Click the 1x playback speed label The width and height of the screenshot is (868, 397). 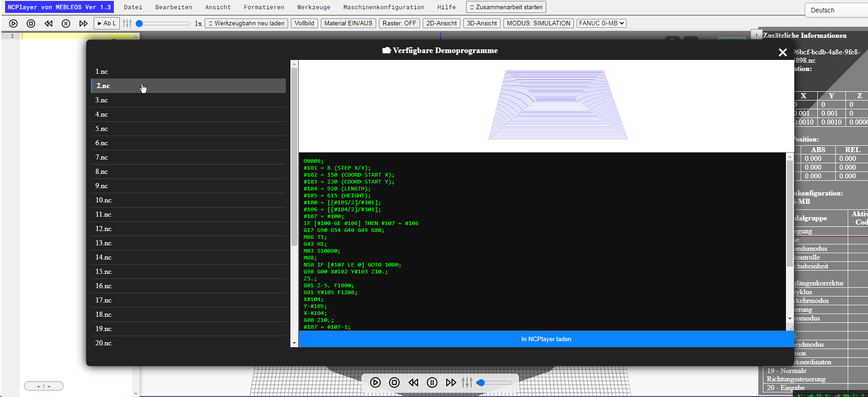pyautogui.click(x=198, y=23)
